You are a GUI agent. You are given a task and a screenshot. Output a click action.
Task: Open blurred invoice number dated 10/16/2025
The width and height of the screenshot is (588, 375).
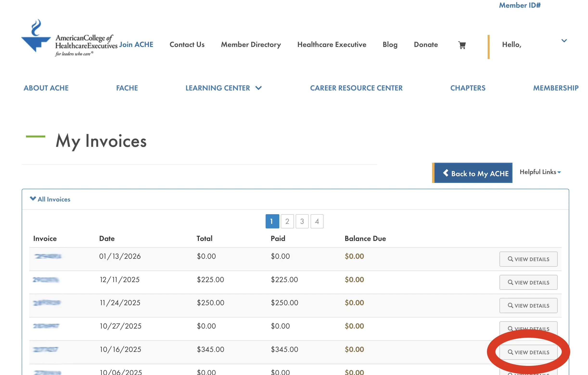point(46,349)
